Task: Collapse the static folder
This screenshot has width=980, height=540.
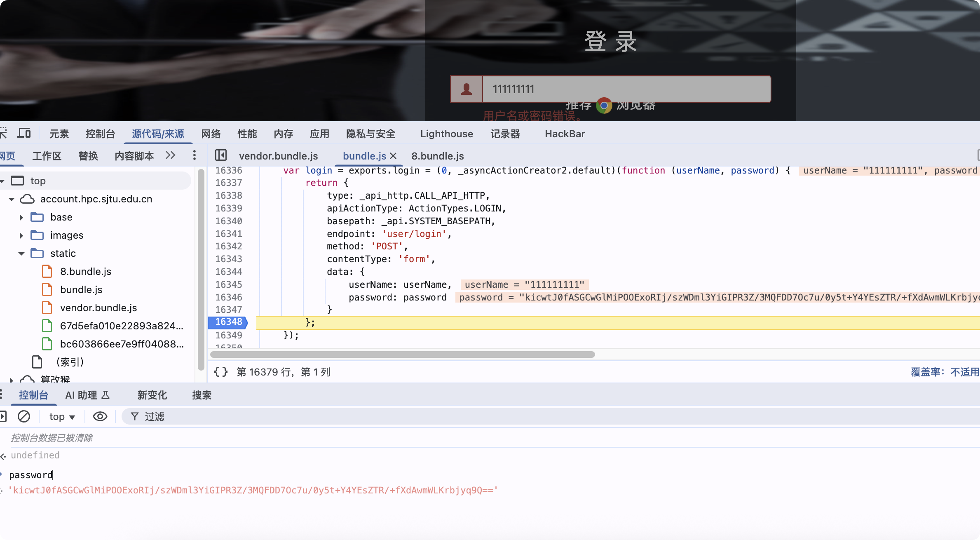Action: click(x=21, y=254)
